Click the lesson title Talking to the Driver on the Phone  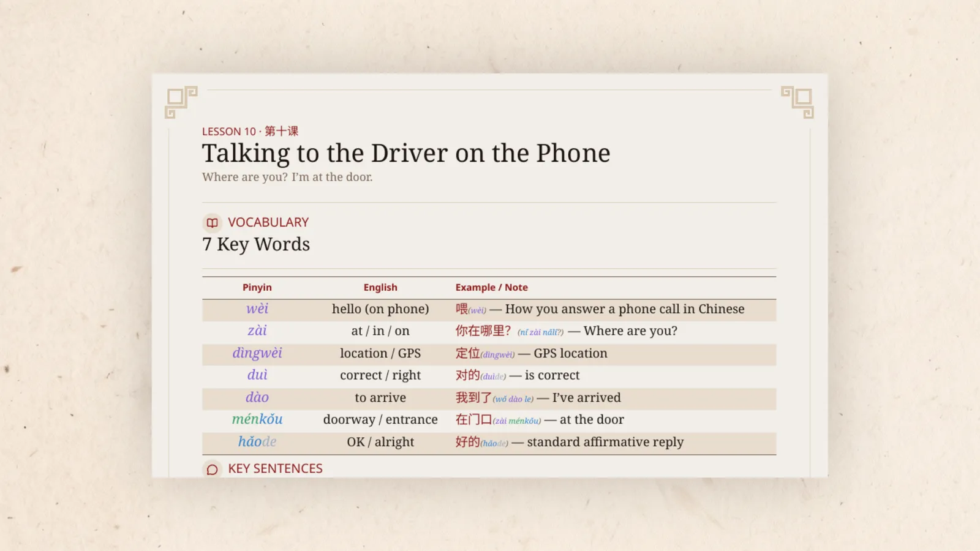click(406, 153)
